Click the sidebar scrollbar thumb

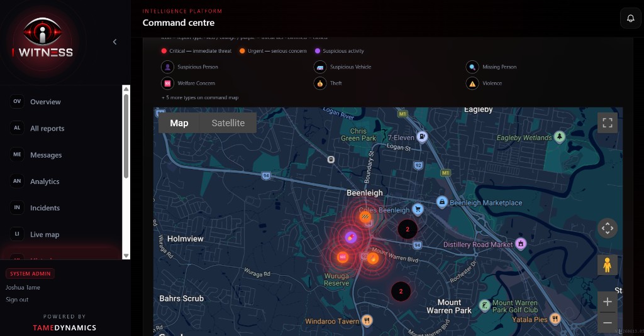[126, 136]
